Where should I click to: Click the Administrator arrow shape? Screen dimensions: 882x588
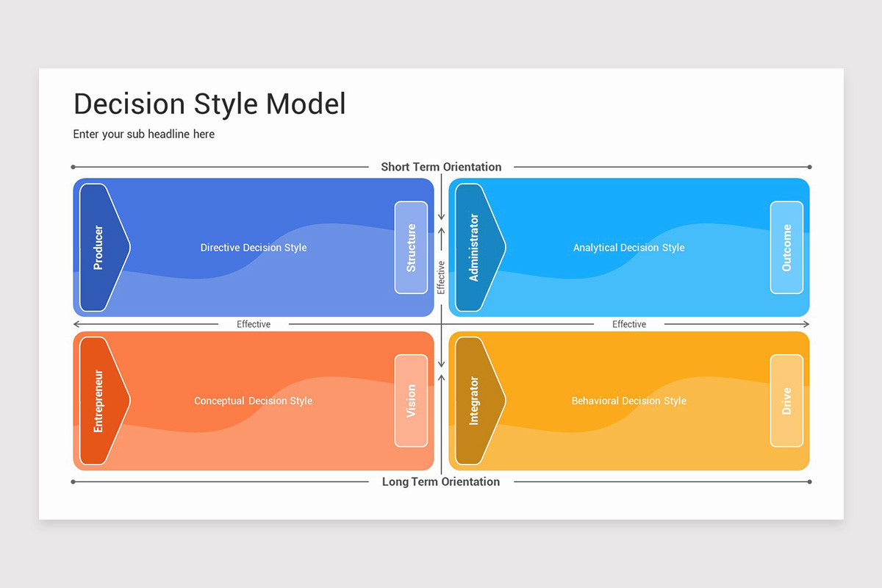coord(476,247)
